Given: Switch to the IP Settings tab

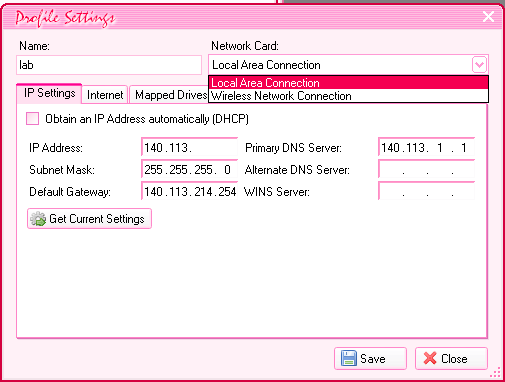Looking at the screenshot, I should pyautogui.click(x=49, y=93).
